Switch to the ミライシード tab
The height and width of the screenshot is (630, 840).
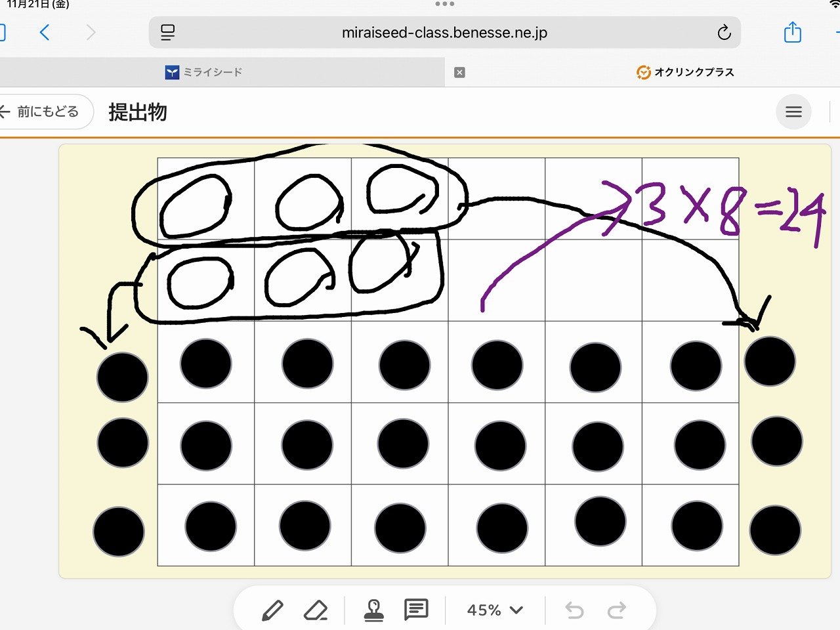[x=203, y=72]
